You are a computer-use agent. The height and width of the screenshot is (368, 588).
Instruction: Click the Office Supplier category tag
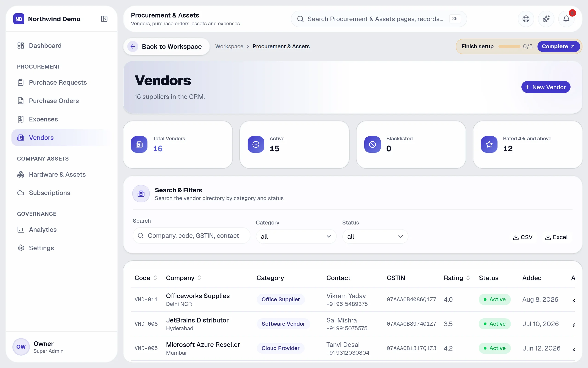point(280,299)
